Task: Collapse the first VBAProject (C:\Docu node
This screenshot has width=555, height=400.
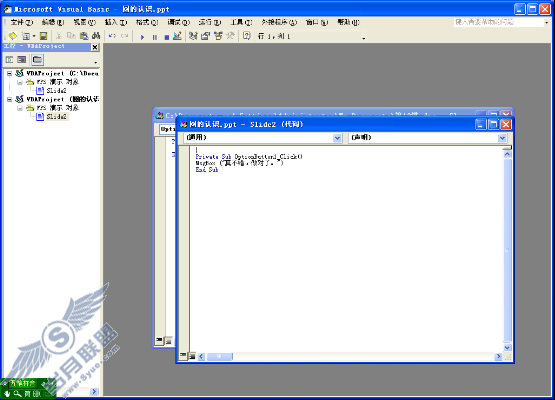Action: click(x=10, y=74)
